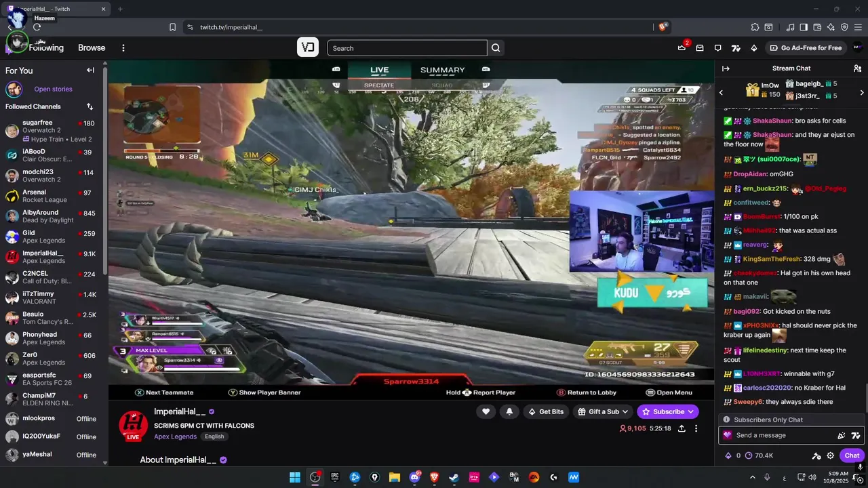Click the purple Chat send button
This screenshot has width=868, height=488.
pos(852,455)
